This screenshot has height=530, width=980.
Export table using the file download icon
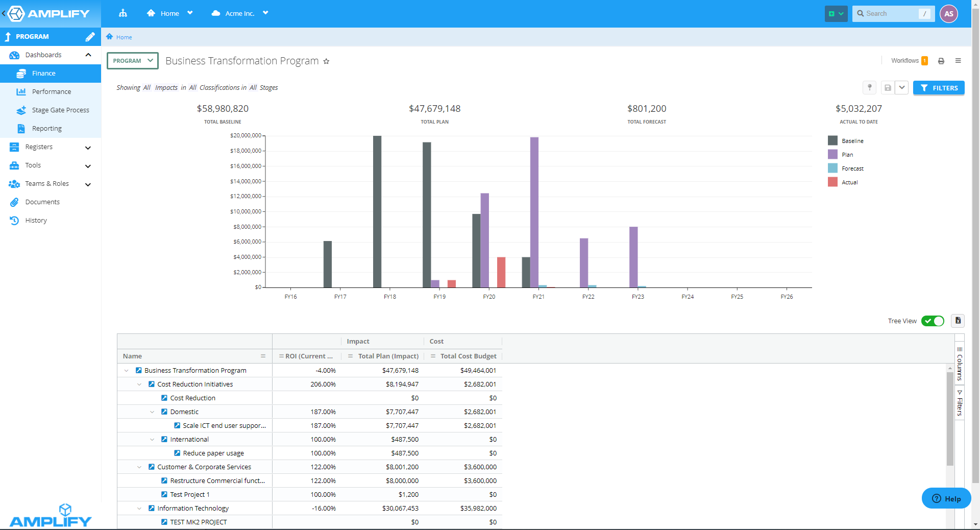point(958,321)
